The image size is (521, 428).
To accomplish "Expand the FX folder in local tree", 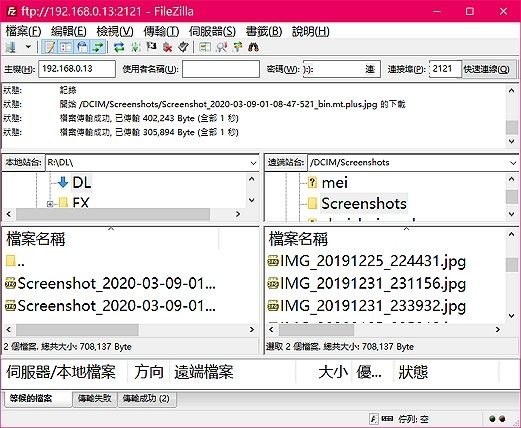I will [50, 204].
